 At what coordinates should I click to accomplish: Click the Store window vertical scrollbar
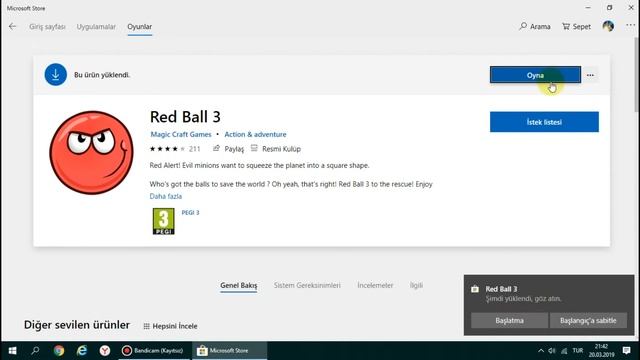[637, 75]
